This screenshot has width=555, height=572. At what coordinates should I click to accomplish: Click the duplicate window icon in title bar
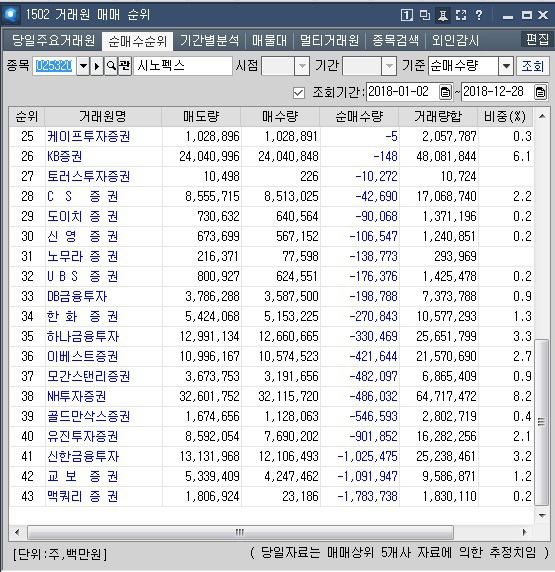425,15
